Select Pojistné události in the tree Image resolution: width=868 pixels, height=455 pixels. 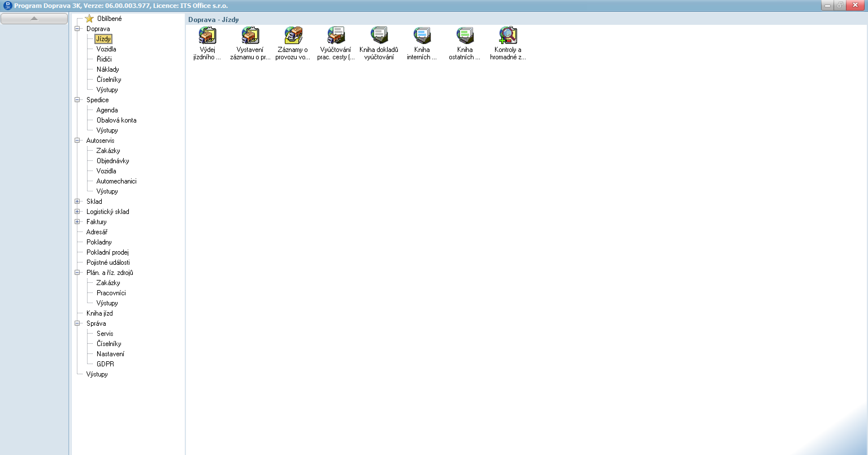click(108, 262)
